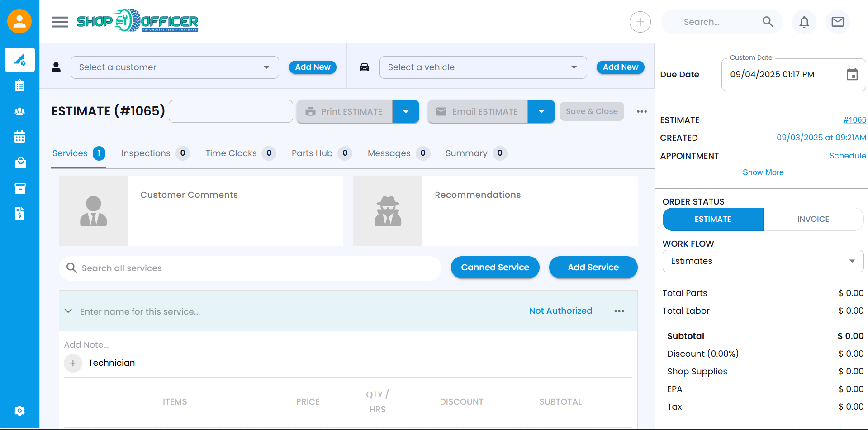
Task: Click the Due Date calendar picker icon
Action: [852, 75]
